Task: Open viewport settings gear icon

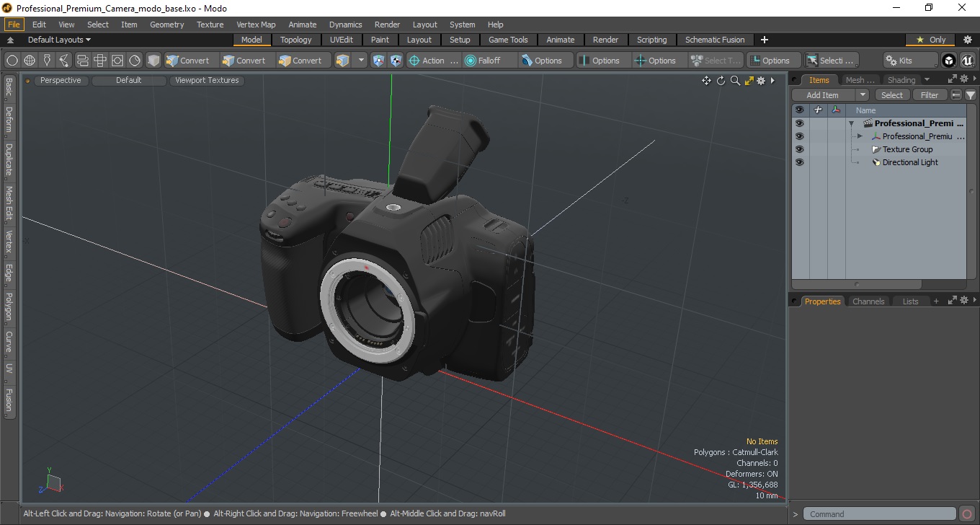Action: coord(760,81)
